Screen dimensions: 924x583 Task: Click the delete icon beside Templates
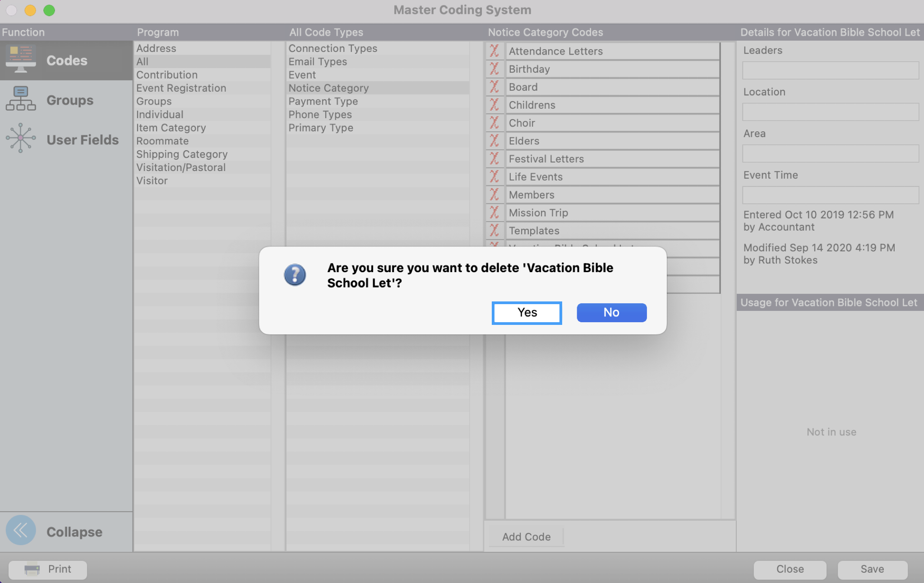pyautogui.click(x=494, y=231)
